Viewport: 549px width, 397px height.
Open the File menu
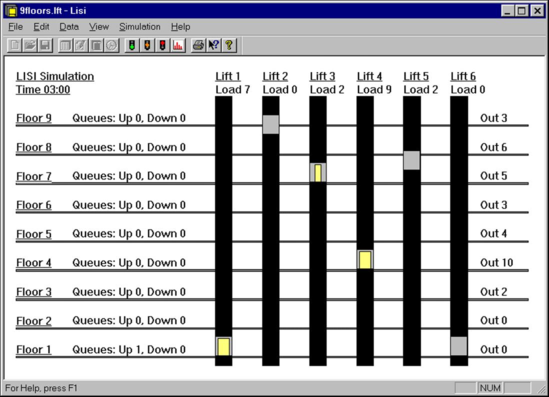click(15, 27)
